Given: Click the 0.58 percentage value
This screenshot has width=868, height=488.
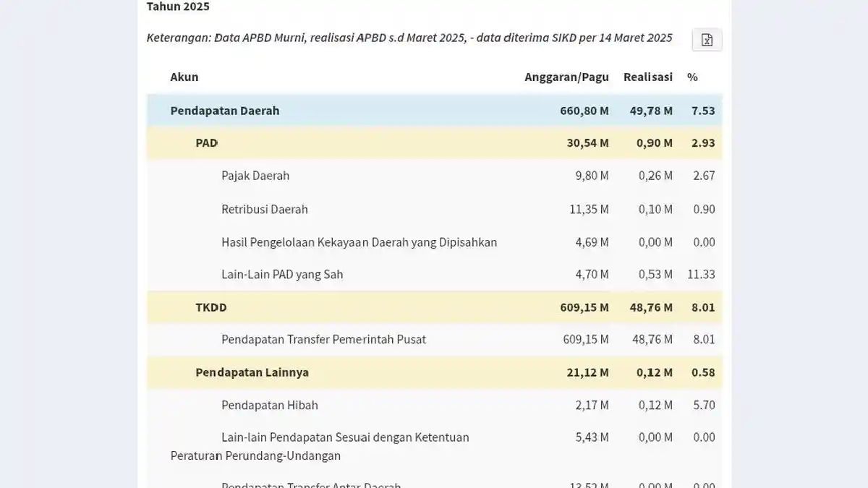Looking at the screenshot, I should pos(703,372).
